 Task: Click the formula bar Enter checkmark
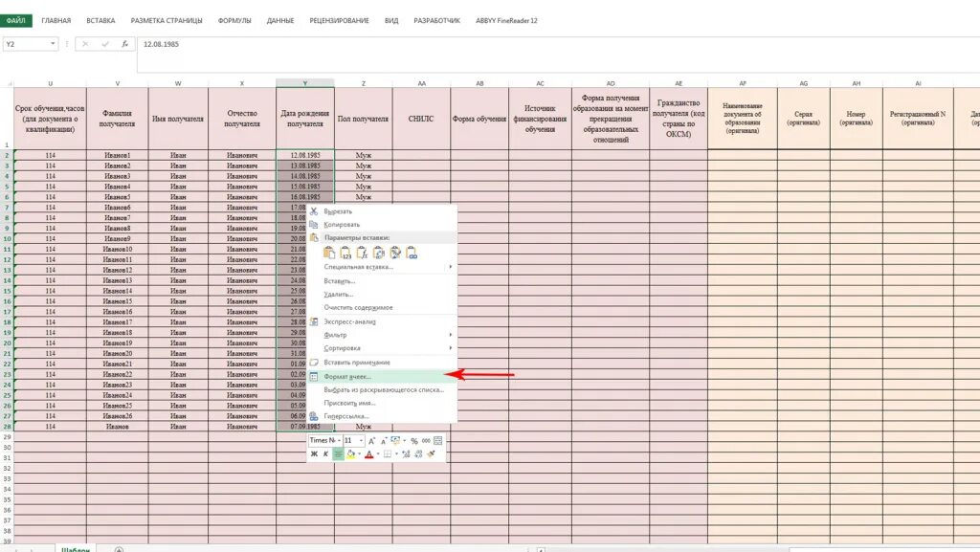(105, 44)
